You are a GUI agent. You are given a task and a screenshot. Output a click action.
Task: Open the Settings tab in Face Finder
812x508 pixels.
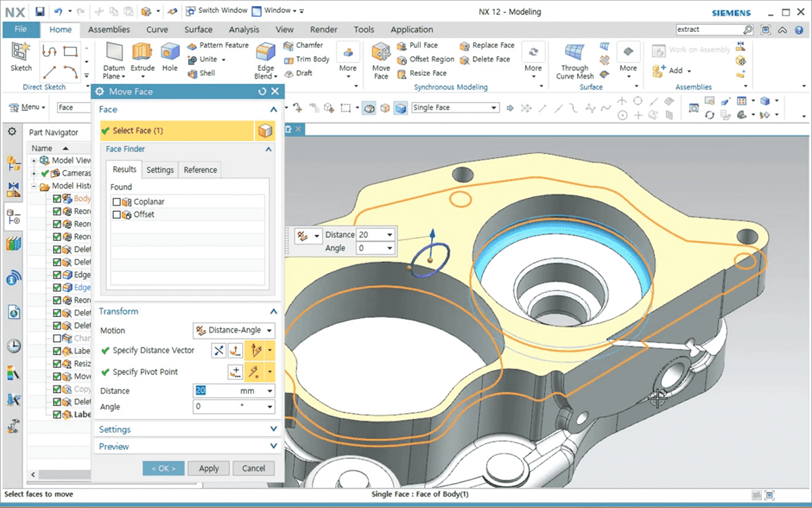[160, 170]
